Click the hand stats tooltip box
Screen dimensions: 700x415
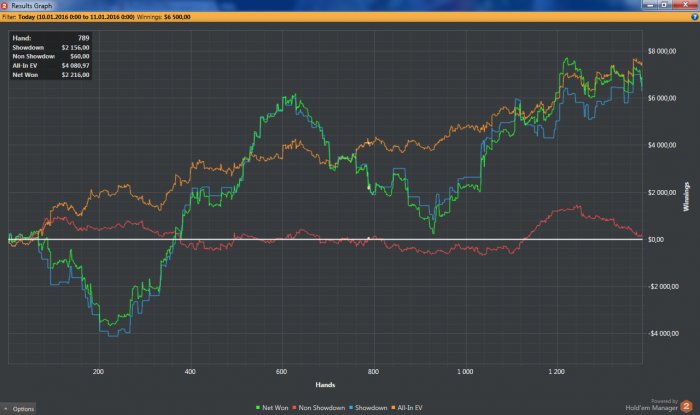50,57
